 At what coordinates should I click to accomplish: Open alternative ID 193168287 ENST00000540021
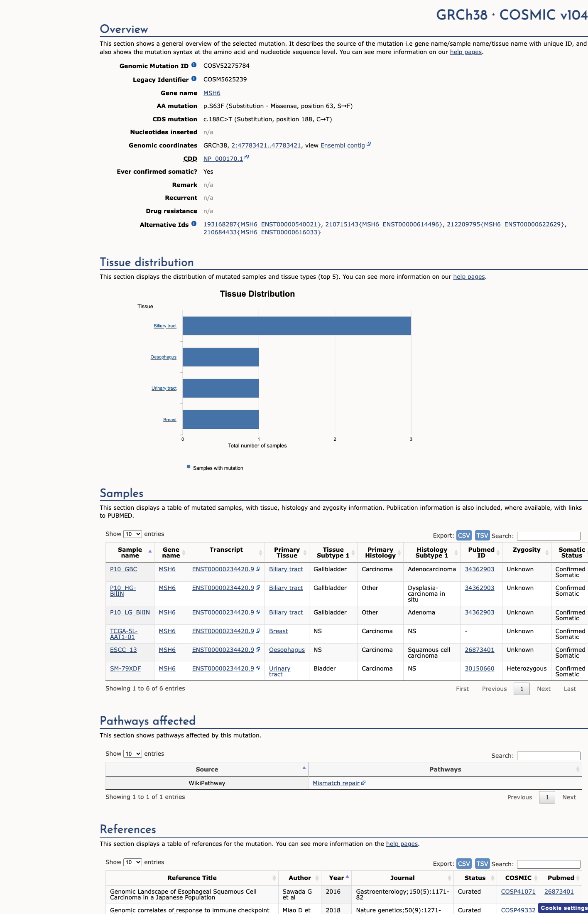pos(262,224)
